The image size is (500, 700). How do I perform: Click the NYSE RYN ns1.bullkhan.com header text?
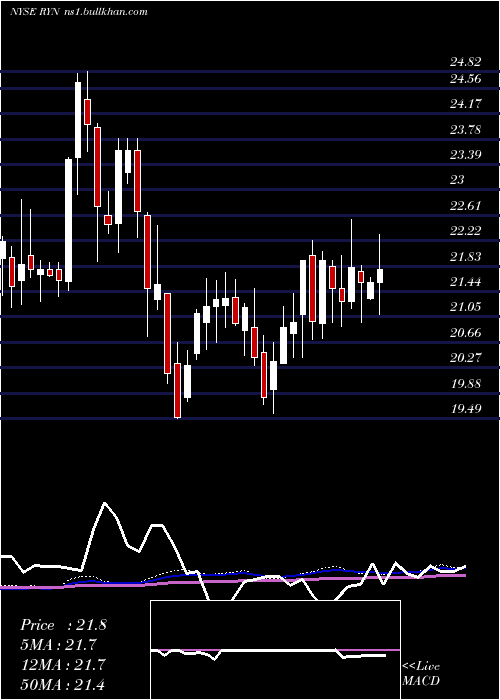point(79,12)
